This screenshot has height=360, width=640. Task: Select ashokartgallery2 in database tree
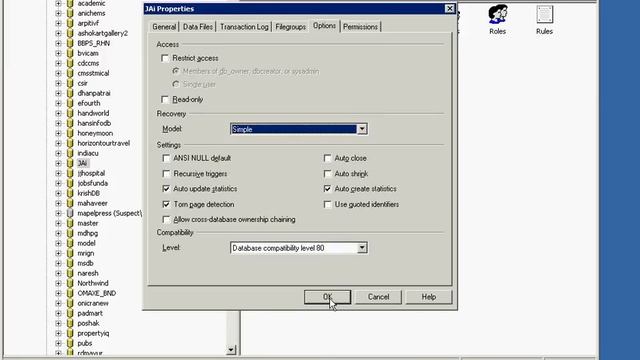tap(102, 33)
